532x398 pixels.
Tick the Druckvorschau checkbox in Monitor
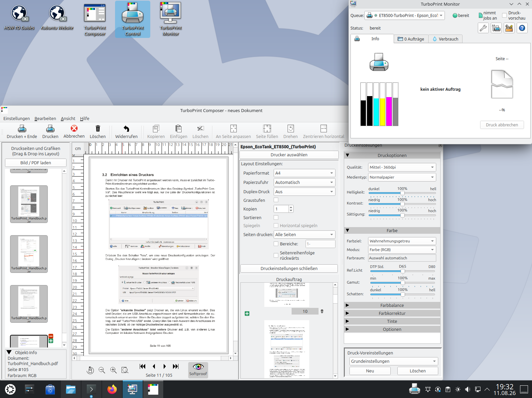(504, 15)
